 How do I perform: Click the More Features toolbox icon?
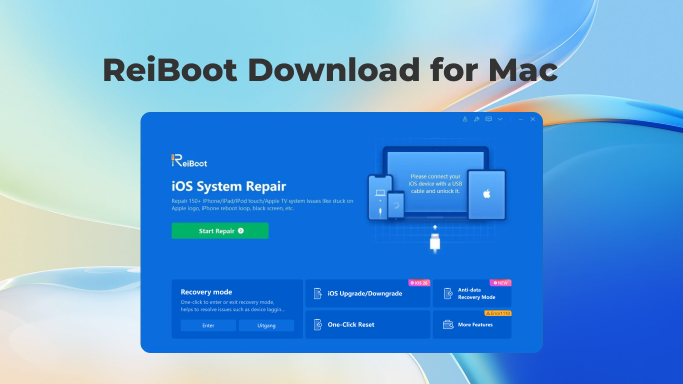(448, 324)
